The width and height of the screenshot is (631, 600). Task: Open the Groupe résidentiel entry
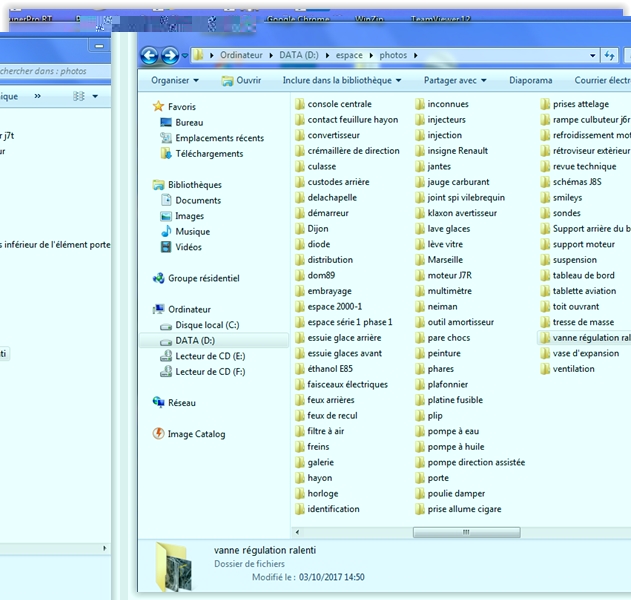click(x=203, y=278)
